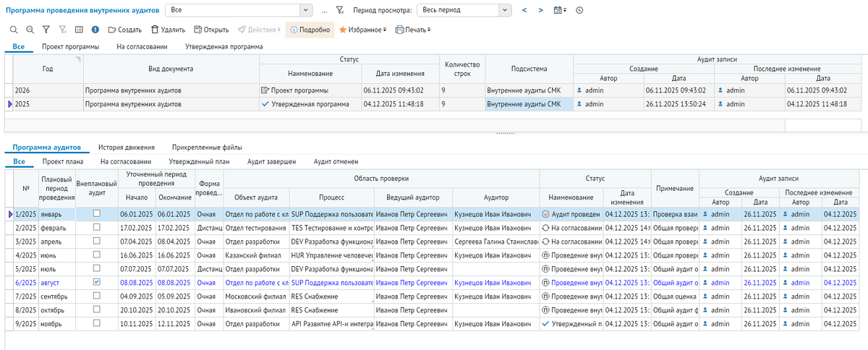This screenshot has height=350, width=868.
Task: Click the clock icon at top right
Action: [x=579, y=10]
